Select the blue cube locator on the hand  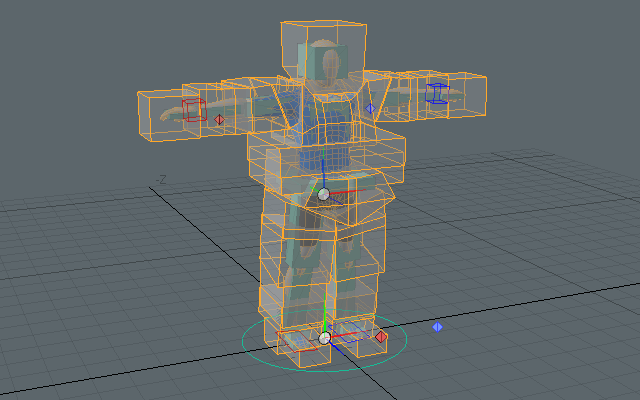pos(435,93)
